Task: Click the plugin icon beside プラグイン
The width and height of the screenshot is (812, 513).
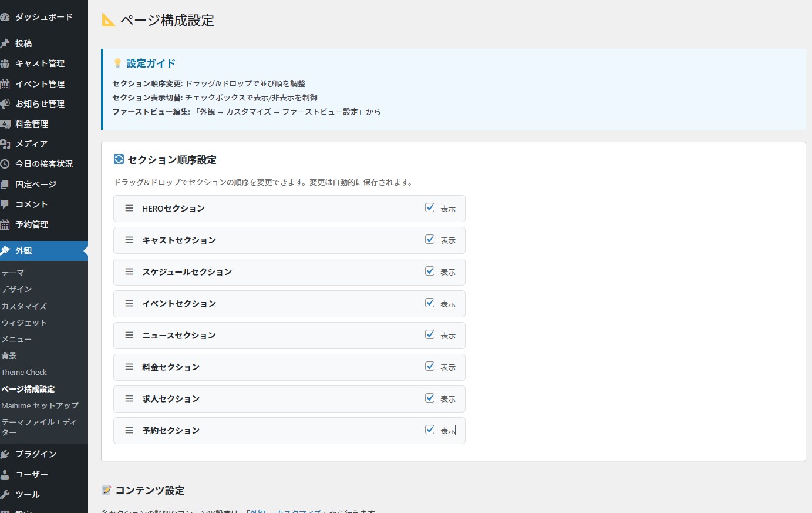Action: [x=5, y=454]
